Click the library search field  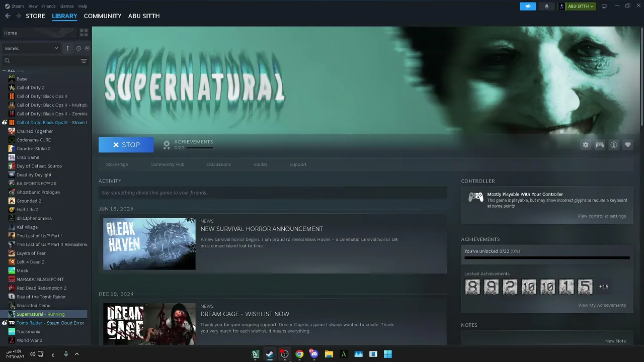click(41, 61)
